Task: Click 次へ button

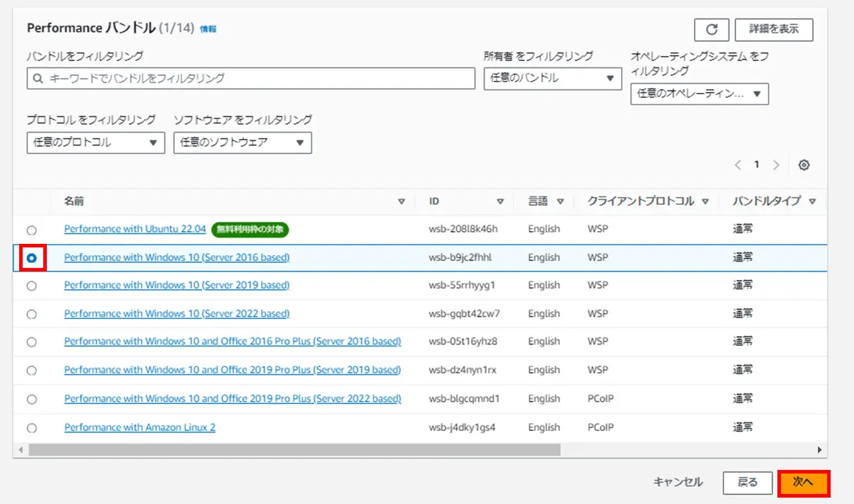Action: pos(803,482)
